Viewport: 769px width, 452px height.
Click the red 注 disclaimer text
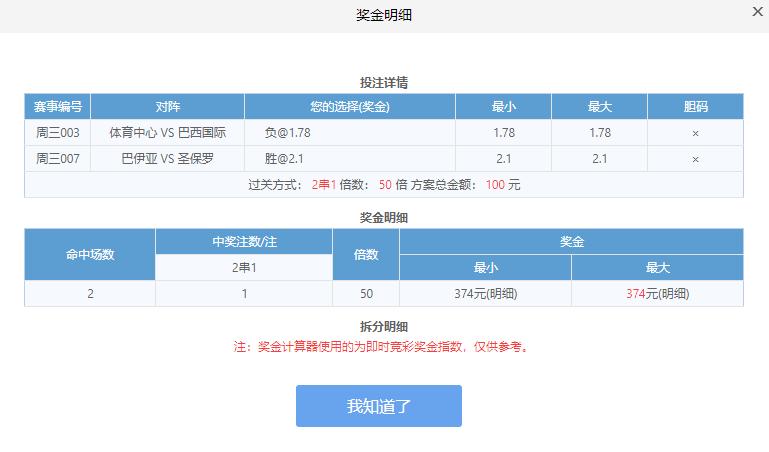click(x=383, y=347)
